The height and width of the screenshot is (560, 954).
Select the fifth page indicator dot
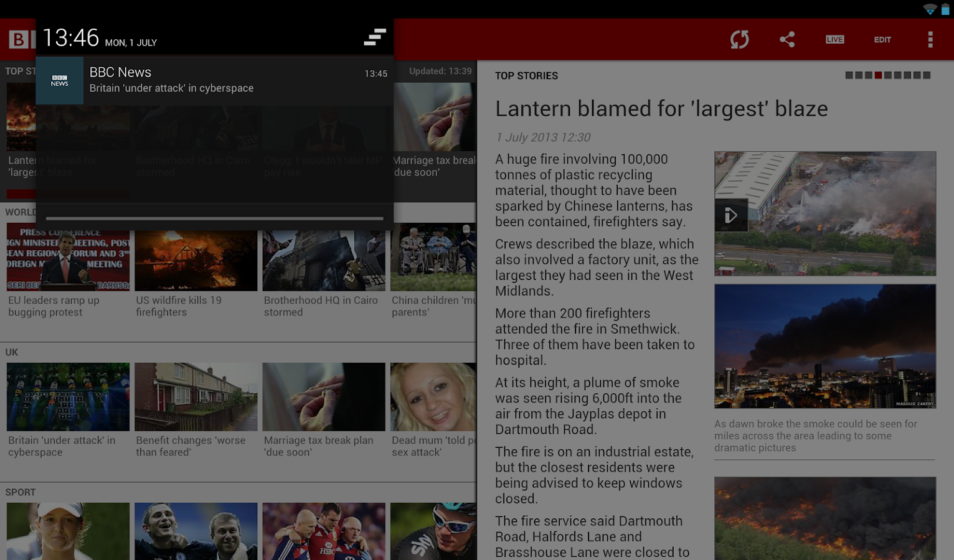tap(887, 75)
